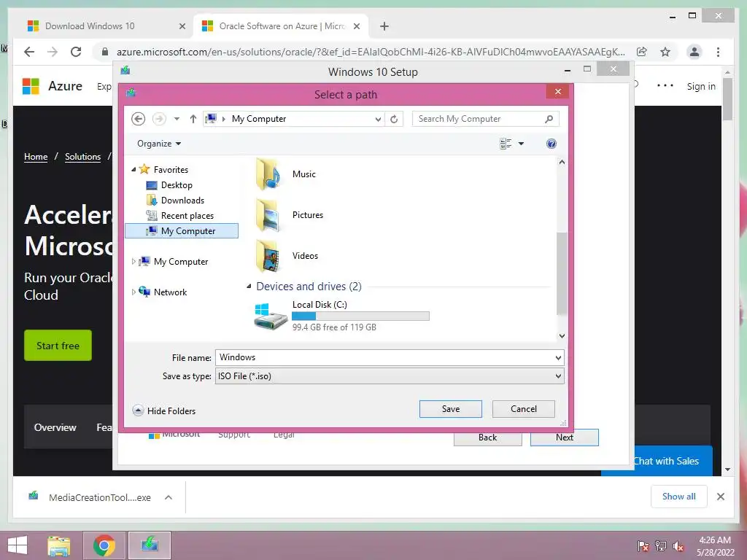Image resolution: width=747 pixels, height=560 pixels.
Task: Select the Local Disk (C:) drive
Action: pos(341,316)
